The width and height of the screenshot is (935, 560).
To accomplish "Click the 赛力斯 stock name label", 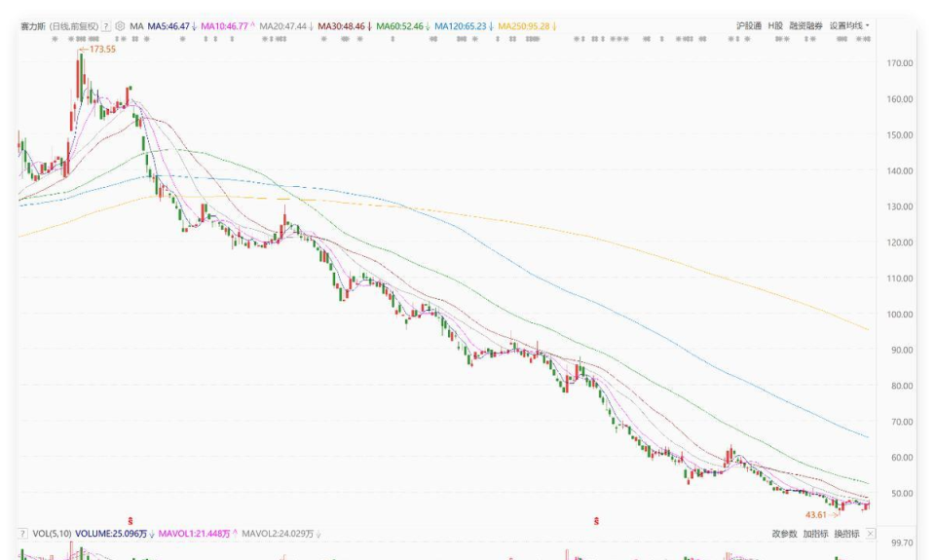I will [x=33, y=26].
